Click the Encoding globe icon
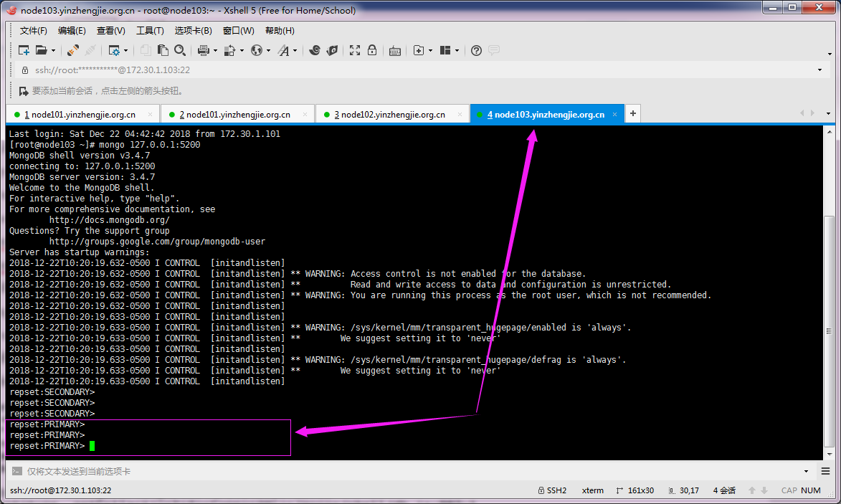The image size is (841, 504). [257, 50]
